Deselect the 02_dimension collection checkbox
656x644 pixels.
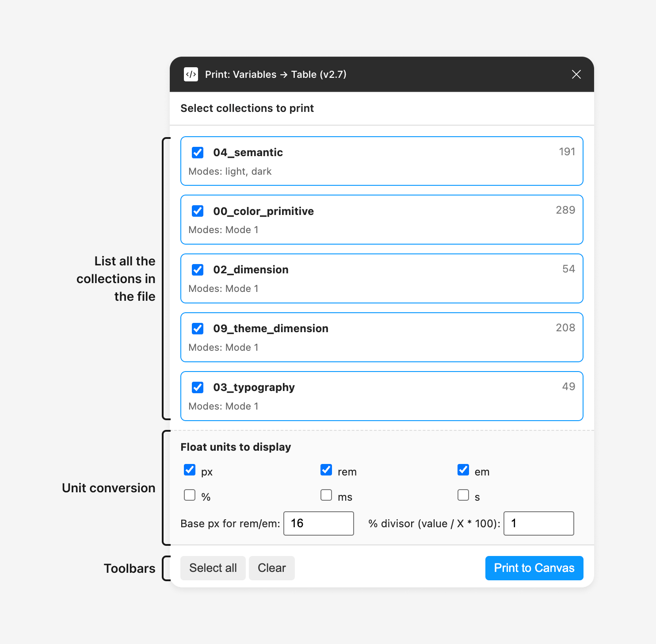[198, 270]
